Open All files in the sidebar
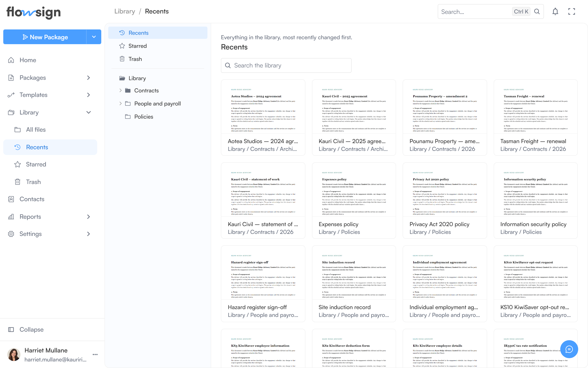The height and width of the screenshot is (368, 588). click(x=50, y=130)
